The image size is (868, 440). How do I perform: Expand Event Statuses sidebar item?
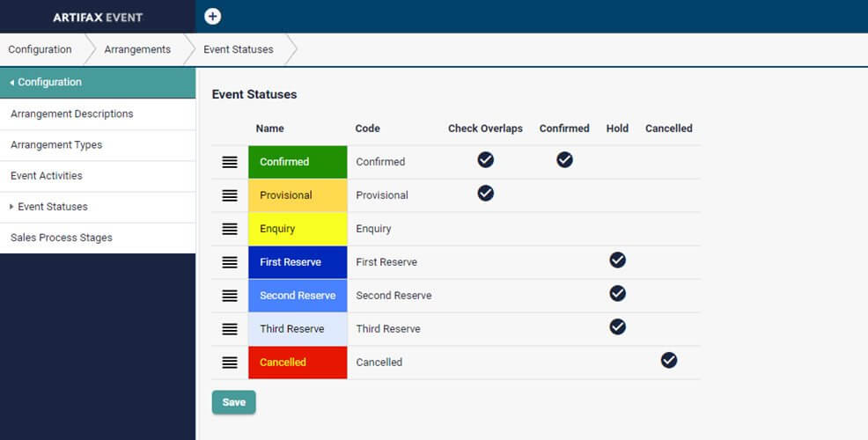tap(98, 207)
